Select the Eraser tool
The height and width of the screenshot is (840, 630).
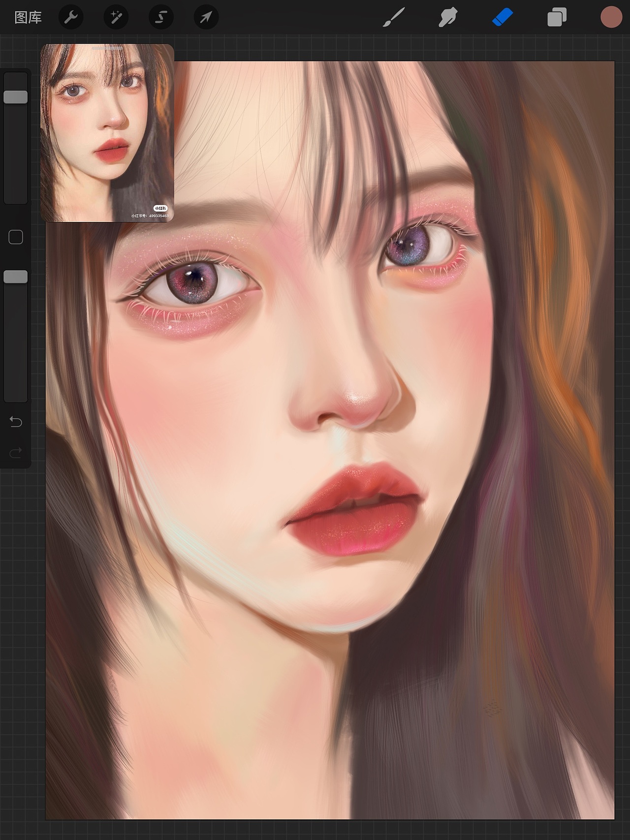point(503,18)
